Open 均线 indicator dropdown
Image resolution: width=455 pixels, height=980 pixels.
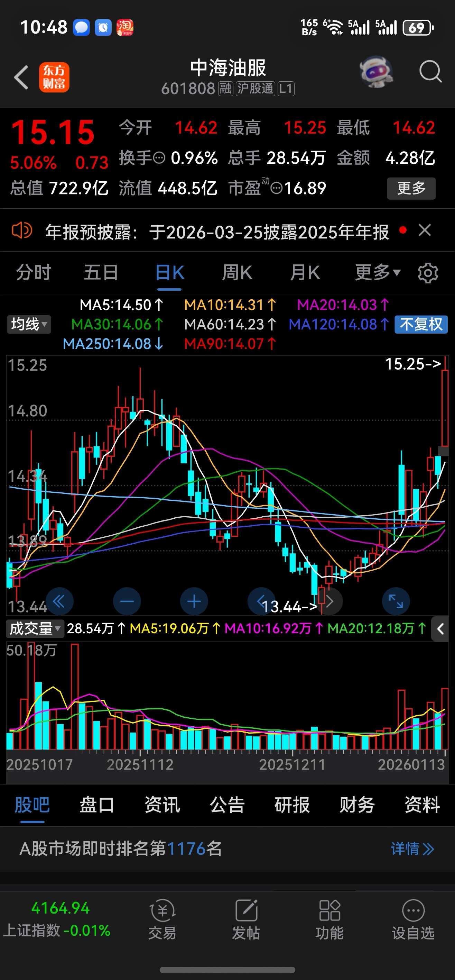(x=29, y=325)
